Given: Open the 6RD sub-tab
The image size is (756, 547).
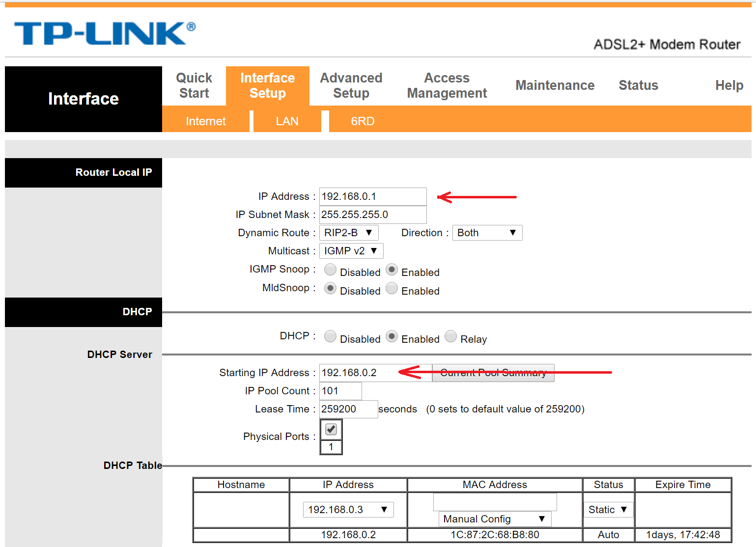Looking at the screenshot, I should [x=363, y=121].
